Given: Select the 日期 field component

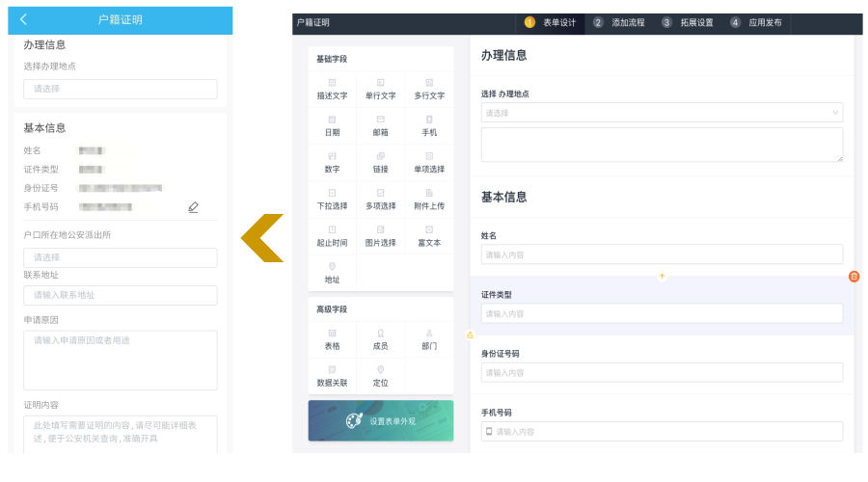Looking at the screenshot, I should [332, 125].
